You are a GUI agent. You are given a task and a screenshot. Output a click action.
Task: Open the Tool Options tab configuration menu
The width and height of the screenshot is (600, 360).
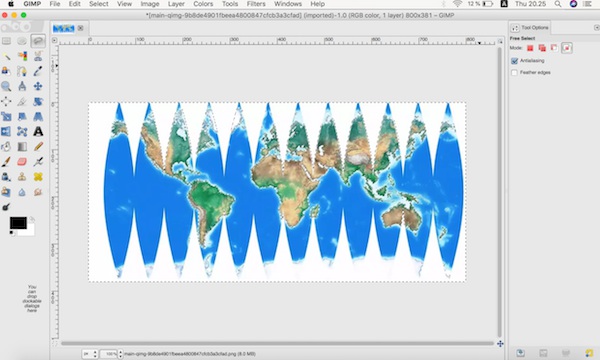pos(596,28)
